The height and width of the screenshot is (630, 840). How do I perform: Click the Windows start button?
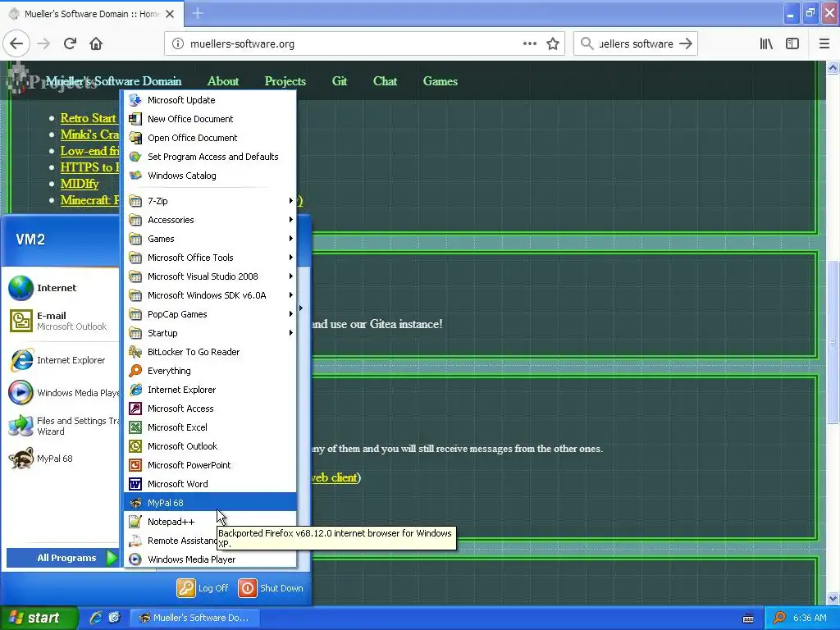[x=39, y=618]
